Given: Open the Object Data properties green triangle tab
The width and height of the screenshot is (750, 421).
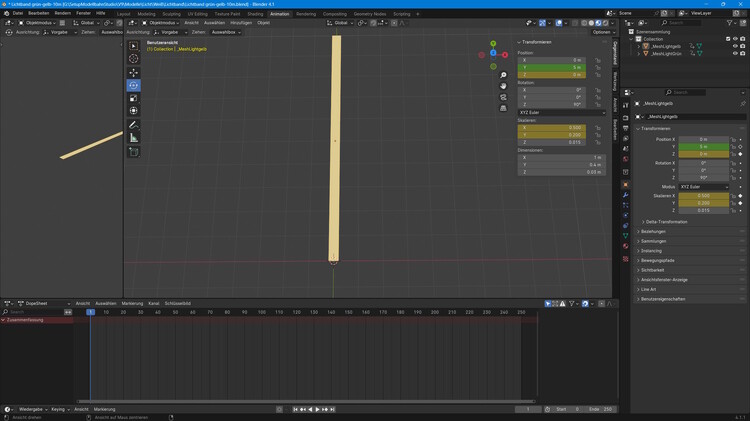Looking at the screenshot, I should [x=626, y=236].
